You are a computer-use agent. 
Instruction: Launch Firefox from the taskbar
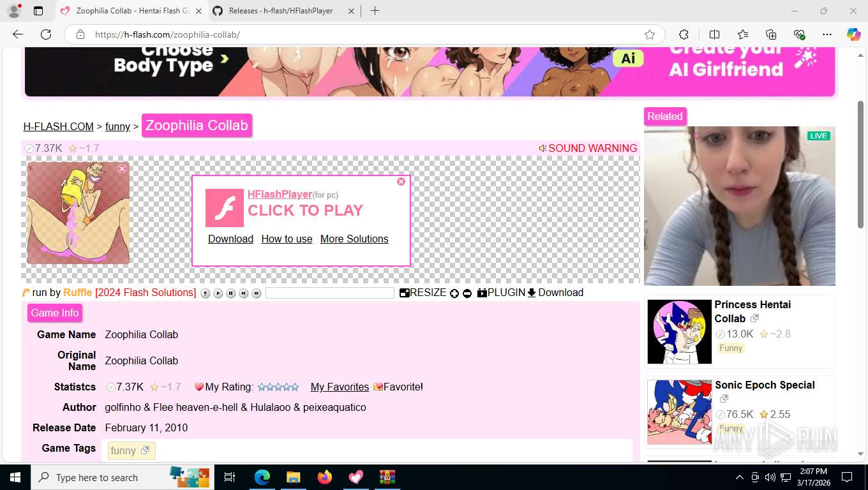(x=325, y=477)
